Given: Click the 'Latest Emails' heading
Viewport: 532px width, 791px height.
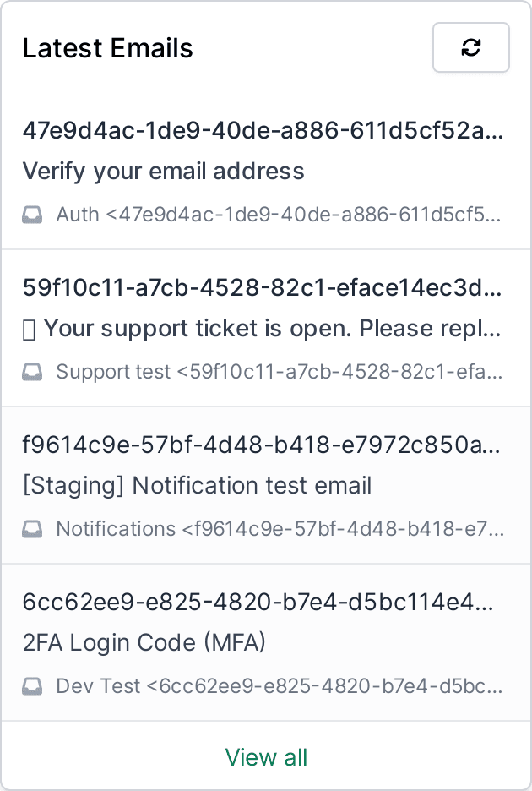Looking at the screenshot, I should [x=107, y=48].
